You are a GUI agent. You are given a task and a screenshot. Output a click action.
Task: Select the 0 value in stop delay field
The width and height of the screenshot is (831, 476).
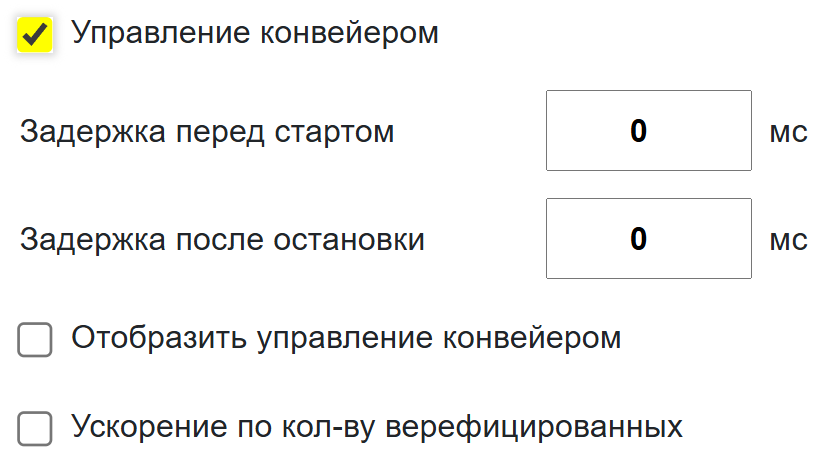639,239
